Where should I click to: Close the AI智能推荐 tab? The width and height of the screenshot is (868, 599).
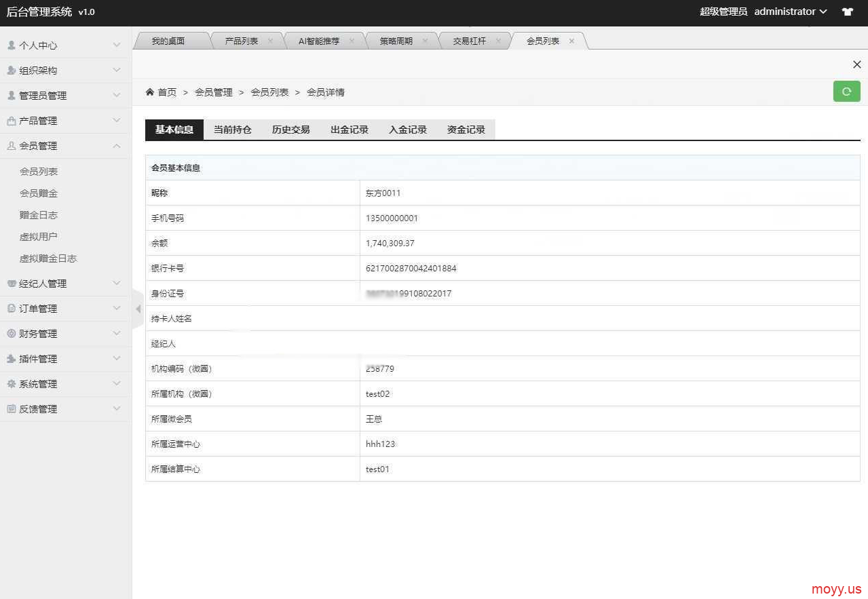point(352,41)
